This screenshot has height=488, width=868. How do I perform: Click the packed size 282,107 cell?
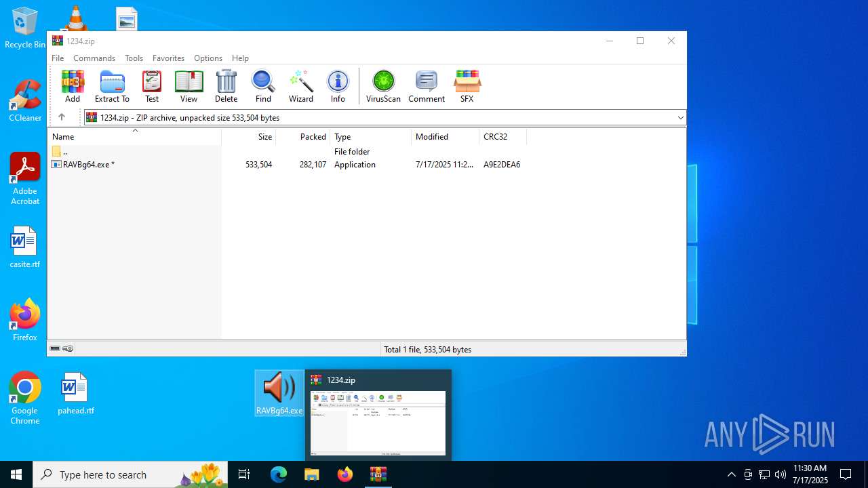point(313,165)
